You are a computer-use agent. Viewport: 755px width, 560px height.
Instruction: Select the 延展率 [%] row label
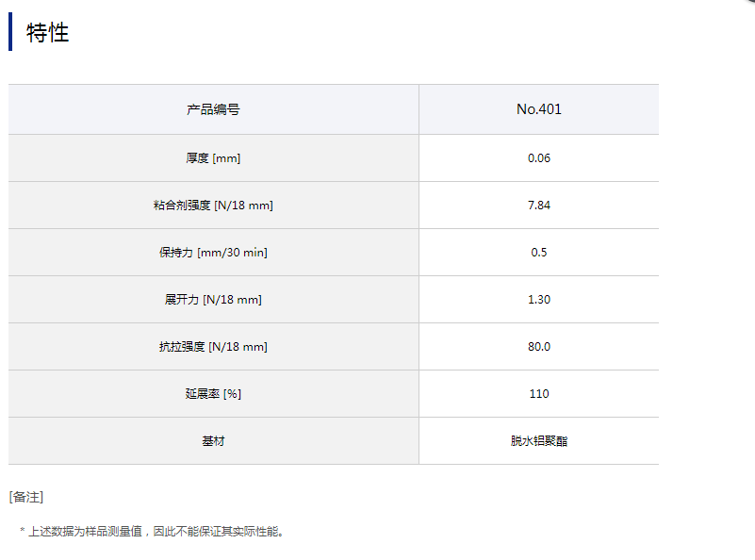[213, 394]
